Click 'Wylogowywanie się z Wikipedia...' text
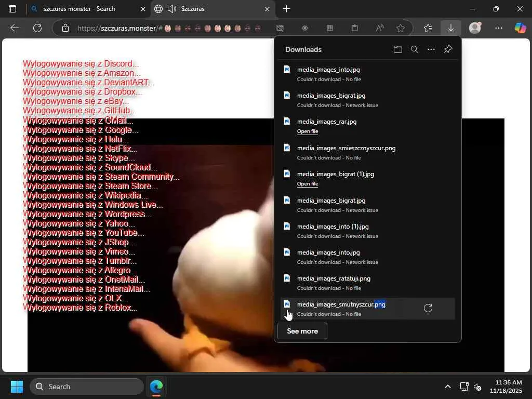 point(85,195)
